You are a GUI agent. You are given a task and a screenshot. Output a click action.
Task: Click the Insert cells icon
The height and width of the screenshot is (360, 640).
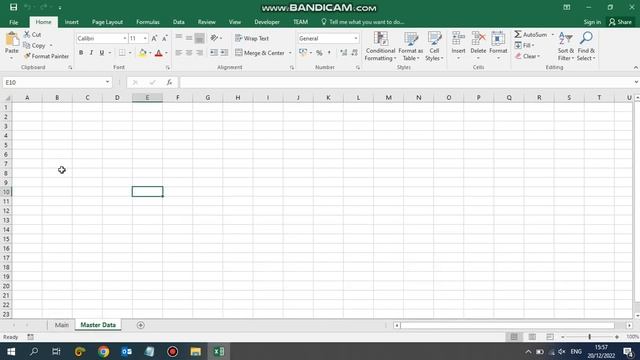[458, 40]
